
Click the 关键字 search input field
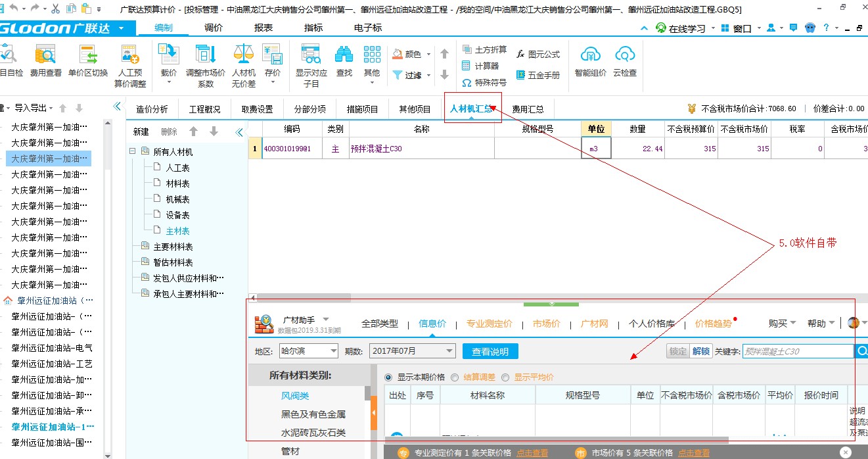[x=798, y=352]
